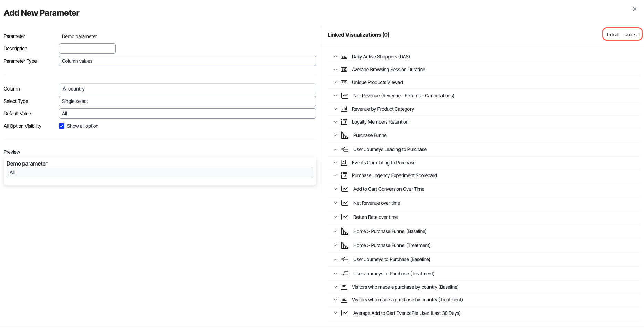The width and height of the screenshot is (644, 330).
Task: Click the retention icon for Loyalty Members Retention
Action: point(344,122)
